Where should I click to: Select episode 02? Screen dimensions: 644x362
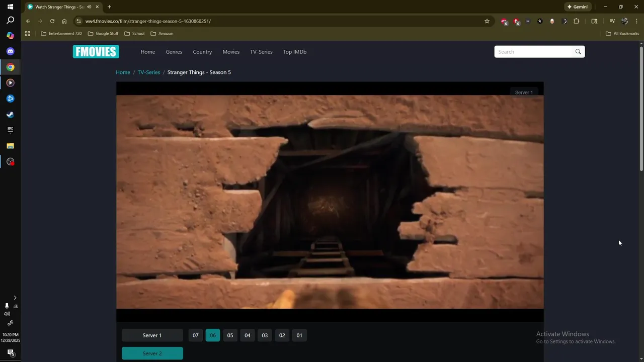[x=282, y=335]
